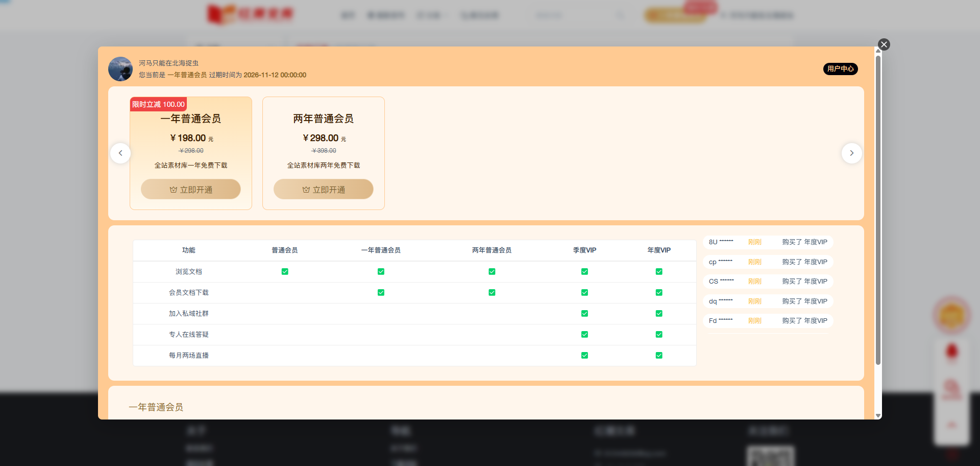Click the cp purchase notice entry
980x466 pixels.
click(768, 262)
